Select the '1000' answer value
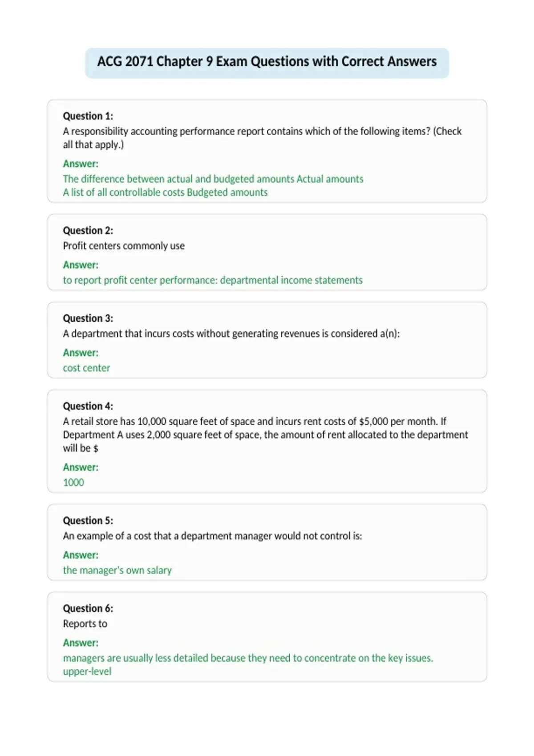The height and width of the screenshot is (756, 534). pos(73,483)
